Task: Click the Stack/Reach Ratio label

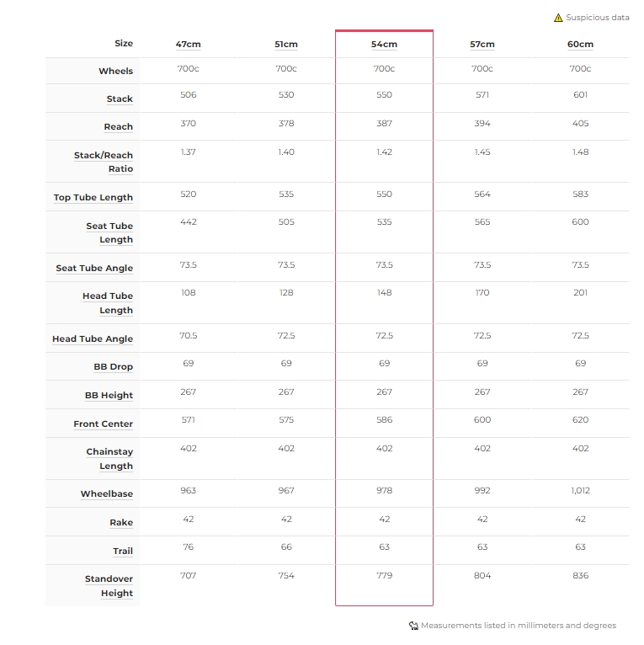Action: (104, 162)
